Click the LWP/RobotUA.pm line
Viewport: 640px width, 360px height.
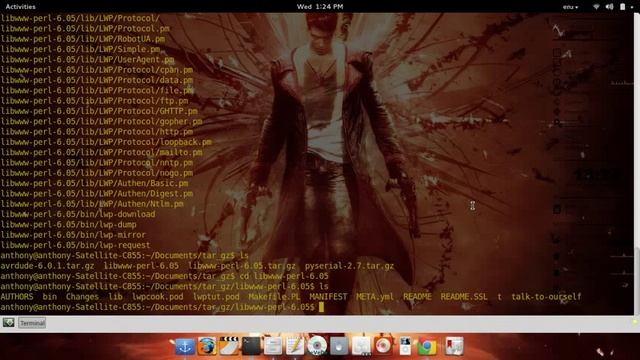pyautogui.click(x=82, y=39)
